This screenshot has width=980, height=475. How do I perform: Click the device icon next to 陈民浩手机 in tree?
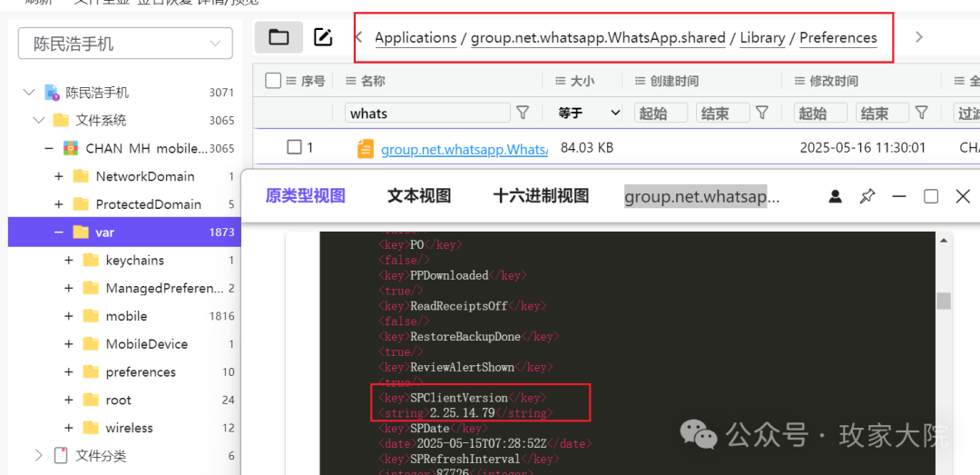coord(51,93)
